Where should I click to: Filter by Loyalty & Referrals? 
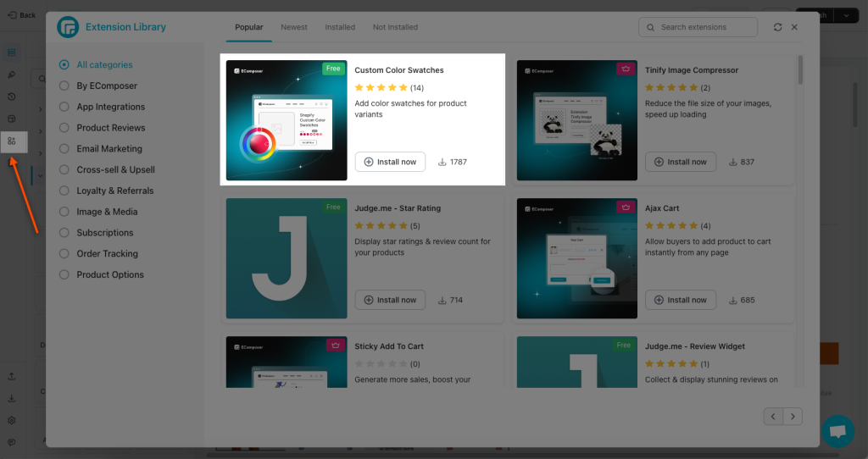pyautogui.click(x=106, y=191)
